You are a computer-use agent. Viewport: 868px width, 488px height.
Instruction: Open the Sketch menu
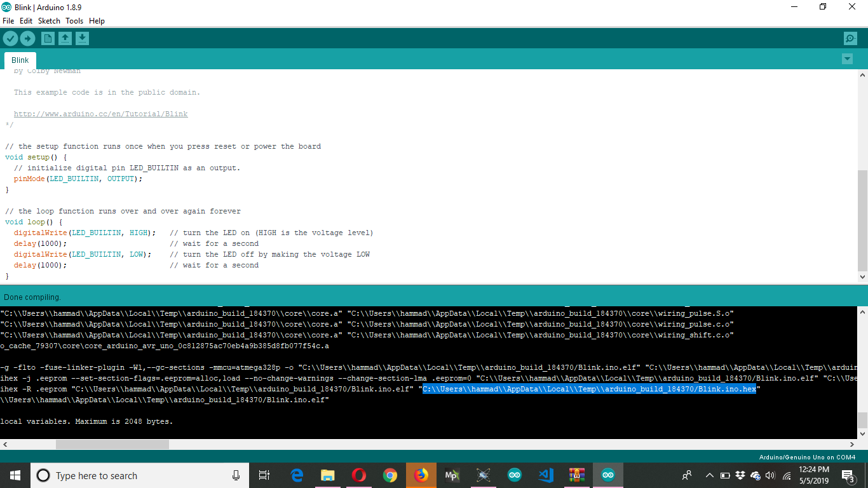click(49, 21)
